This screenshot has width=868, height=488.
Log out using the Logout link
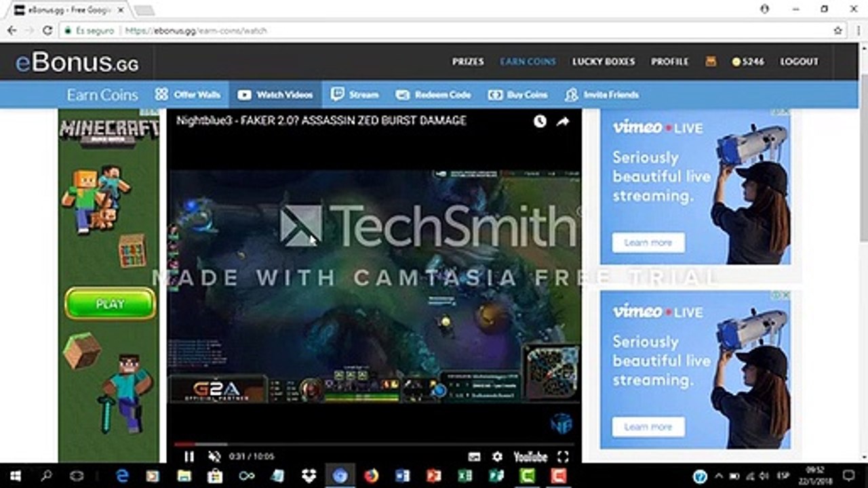800,61
